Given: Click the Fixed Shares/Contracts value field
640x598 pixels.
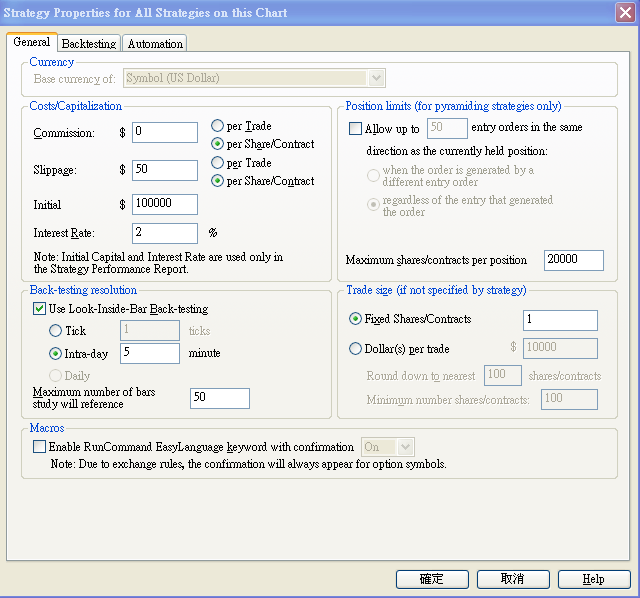Looking at the screenshot, I should pos(560,320).
